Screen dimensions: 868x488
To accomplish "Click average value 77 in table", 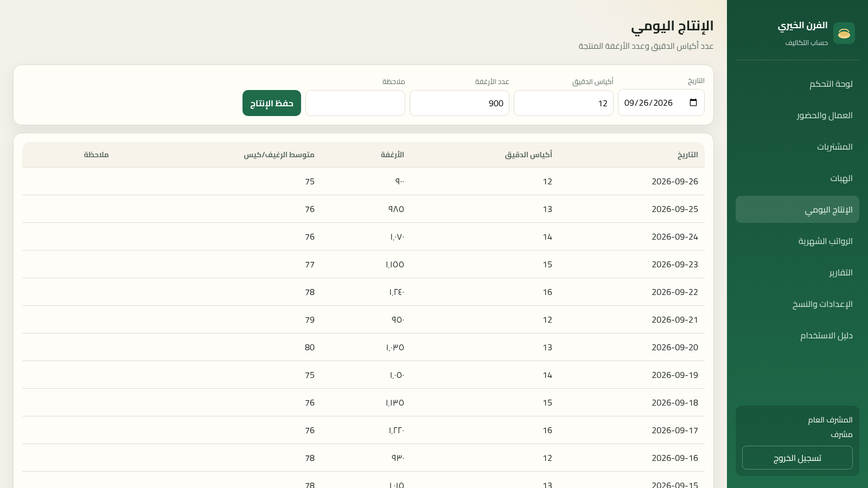I will pyautogui.click(x=310, y=264).
